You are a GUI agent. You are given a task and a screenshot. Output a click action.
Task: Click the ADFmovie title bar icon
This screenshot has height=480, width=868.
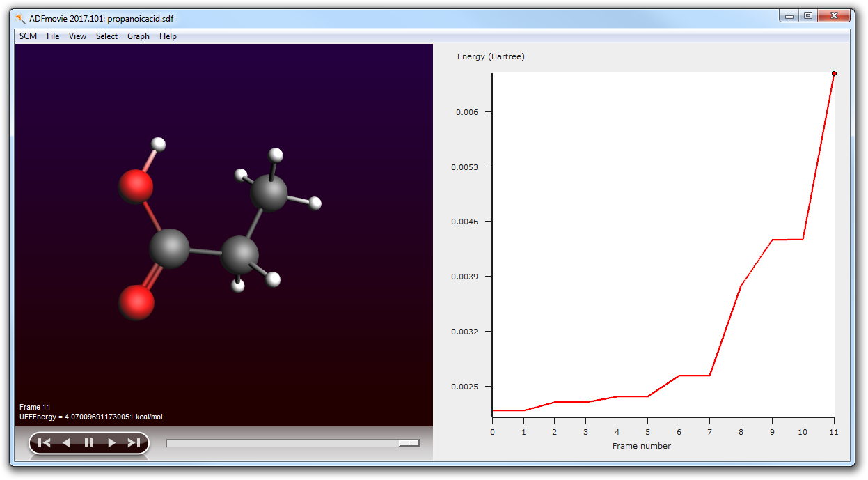(20, 17)
